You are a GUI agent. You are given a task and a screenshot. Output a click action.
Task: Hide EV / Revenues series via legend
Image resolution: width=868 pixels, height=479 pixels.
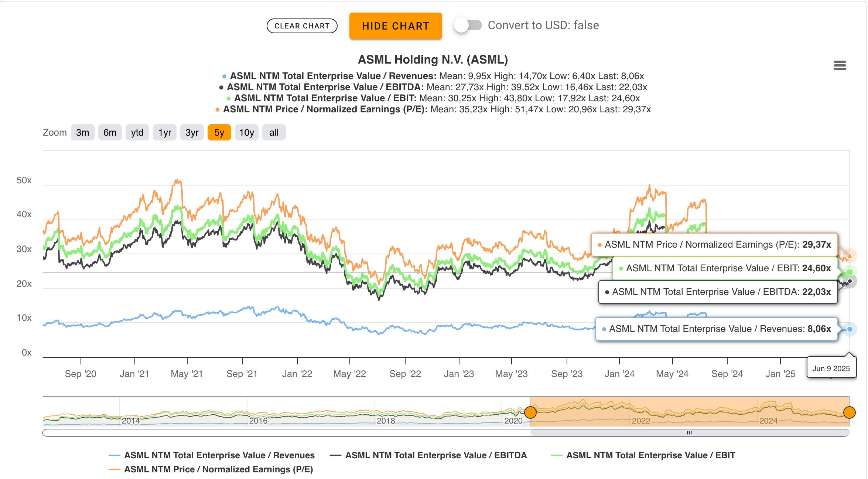pyautogui.click(x=219, y=455)
